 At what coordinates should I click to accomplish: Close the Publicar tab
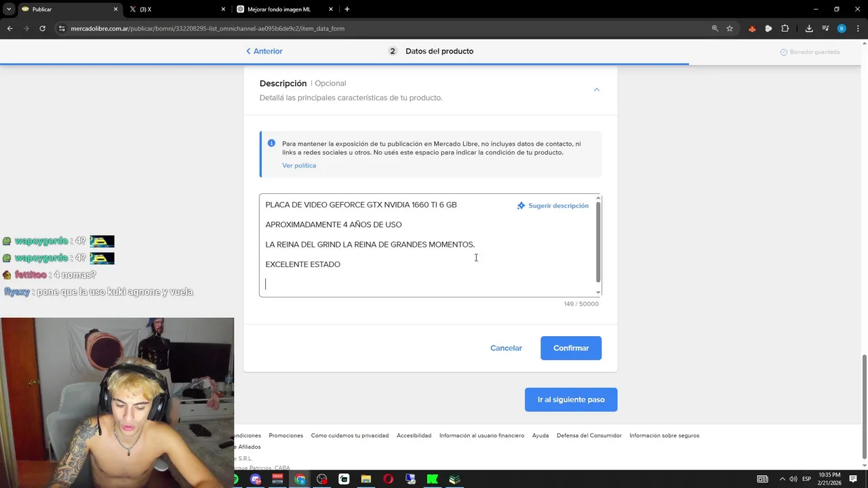click(115, 9)
